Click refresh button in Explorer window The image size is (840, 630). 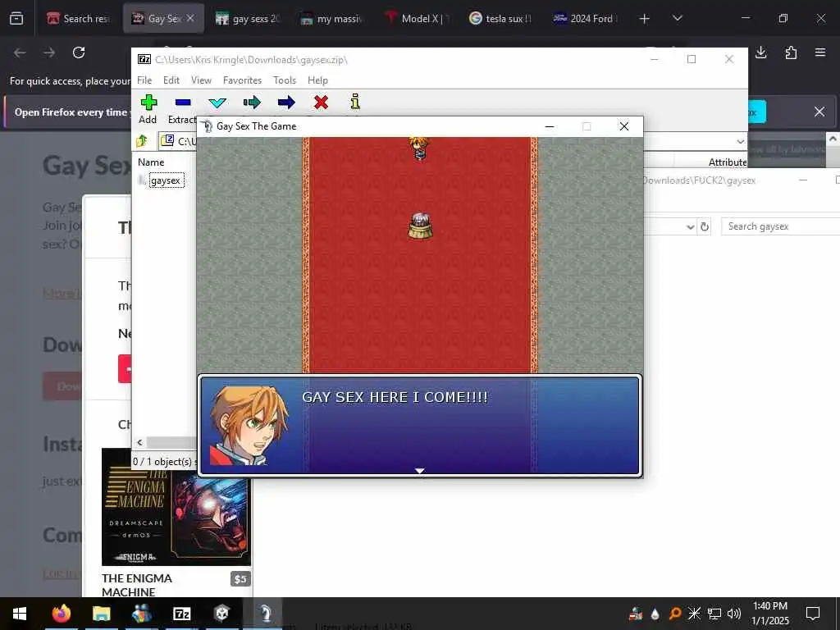[x=705, y=226]
